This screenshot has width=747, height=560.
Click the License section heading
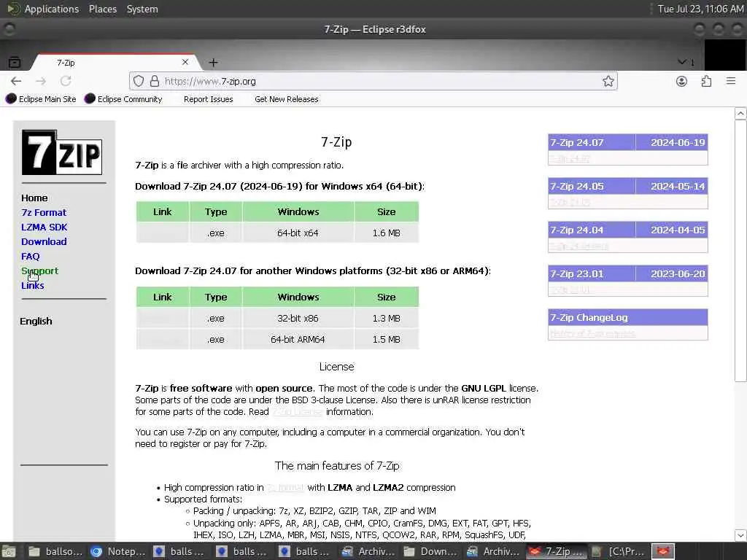(337, 367)
